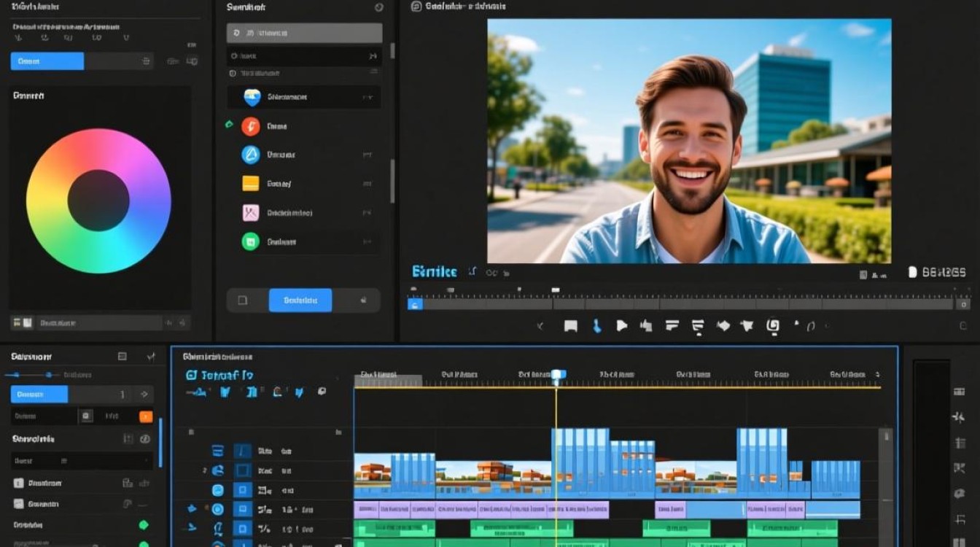This screenshot has width=980, height=547.
Task: Click the thumbs-up shaped icon under the preview
Action: pos(645,326)
